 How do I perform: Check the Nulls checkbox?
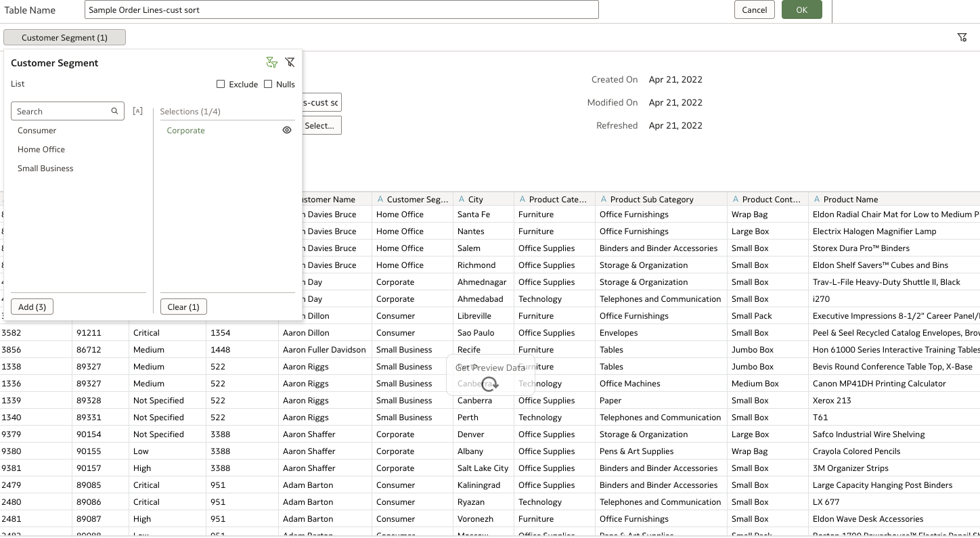(267, 84)
